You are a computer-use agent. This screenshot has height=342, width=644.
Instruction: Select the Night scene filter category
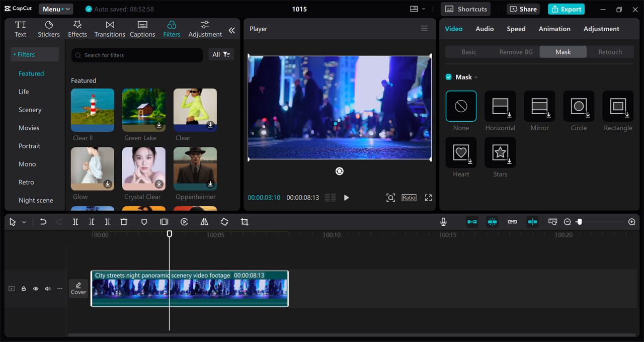pyautogui.click(x=36, y=200)
